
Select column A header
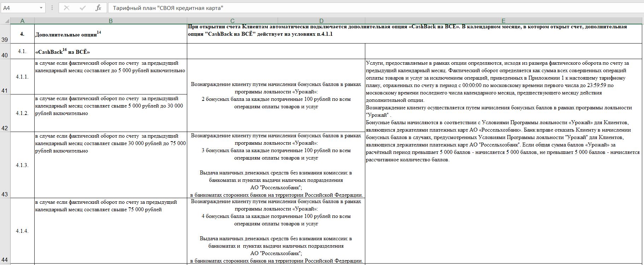pos(22,21)
